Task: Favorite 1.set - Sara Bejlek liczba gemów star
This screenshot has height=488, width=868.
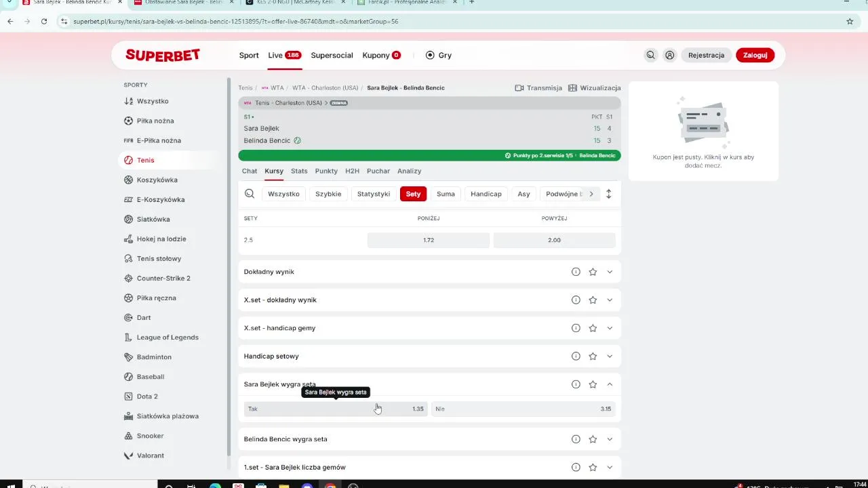Action: click(593, 467)
